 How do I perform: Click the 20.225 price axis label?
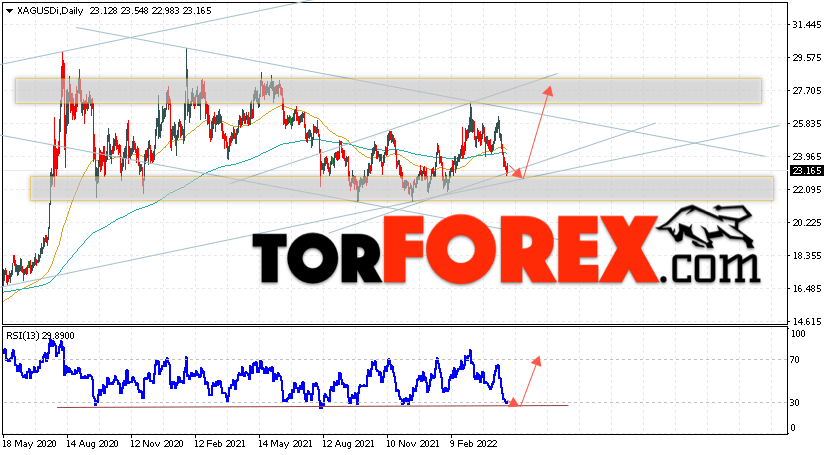coord(807,223)
